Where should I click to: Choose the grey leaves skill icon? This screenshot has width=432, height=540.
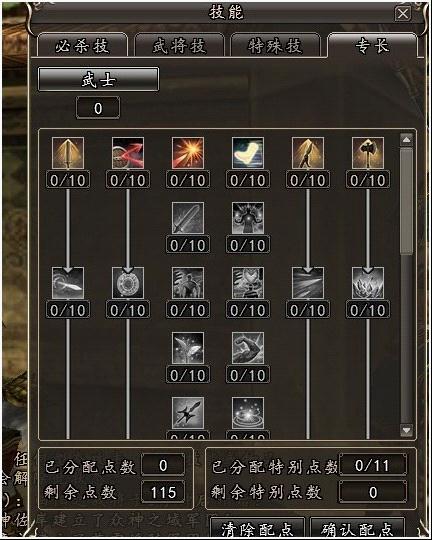(188, 348)
